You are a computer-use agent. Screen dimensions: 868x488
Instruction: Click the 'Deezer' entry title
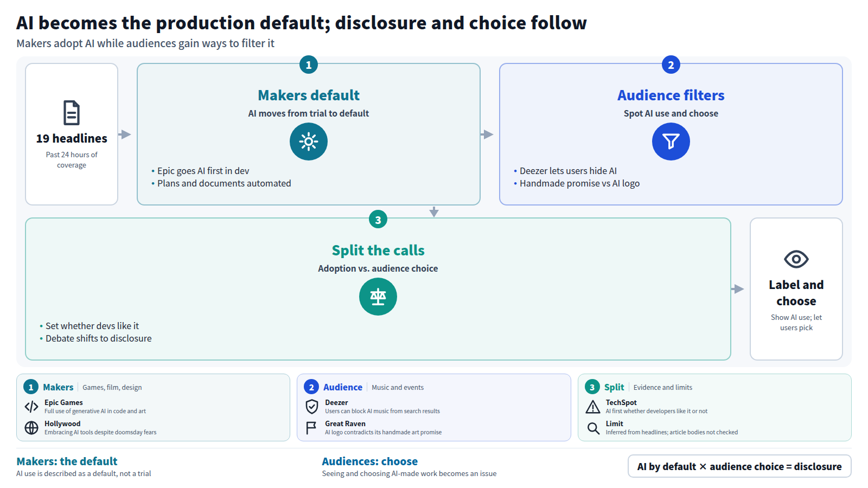tap(336, 402)
